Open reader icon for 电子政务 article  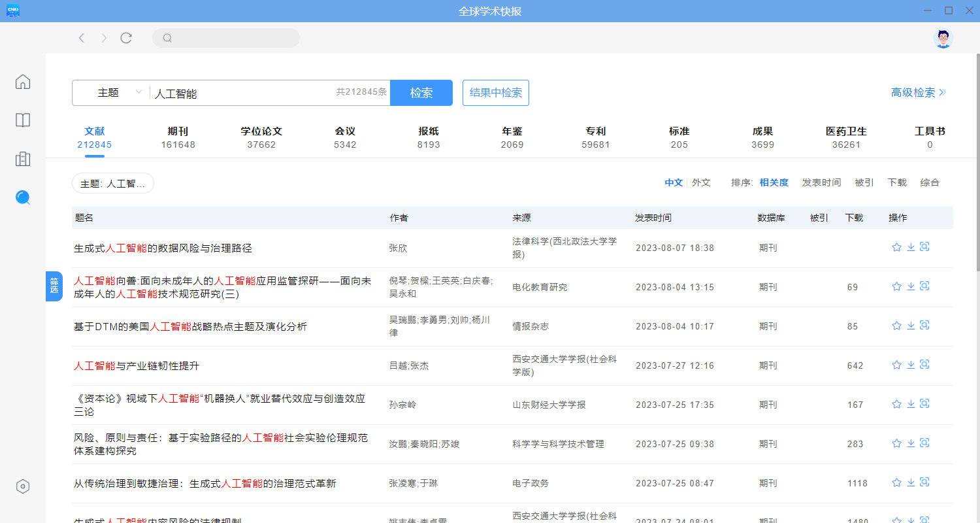click(x=924, y=482)
